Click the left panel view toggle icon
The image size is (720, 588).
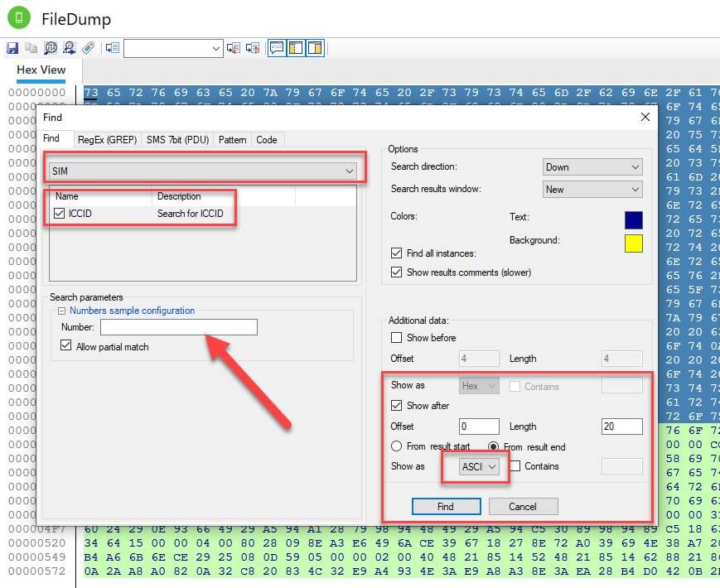pos(296,48)
